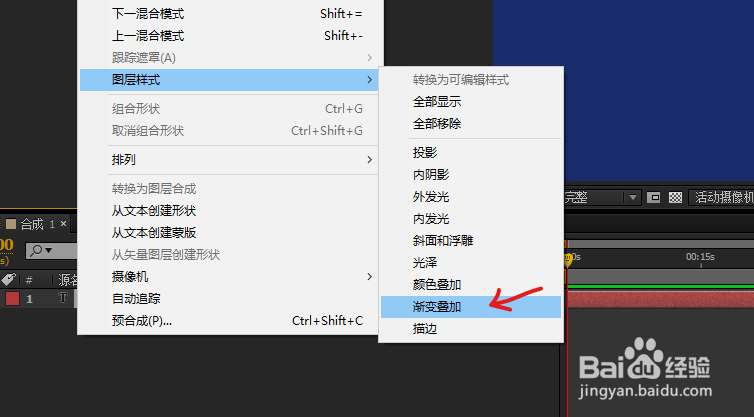The width and height of the screenshot is (754, 417).
Task: Toggle the region of interest icon
Action: (x=653, y=198)
